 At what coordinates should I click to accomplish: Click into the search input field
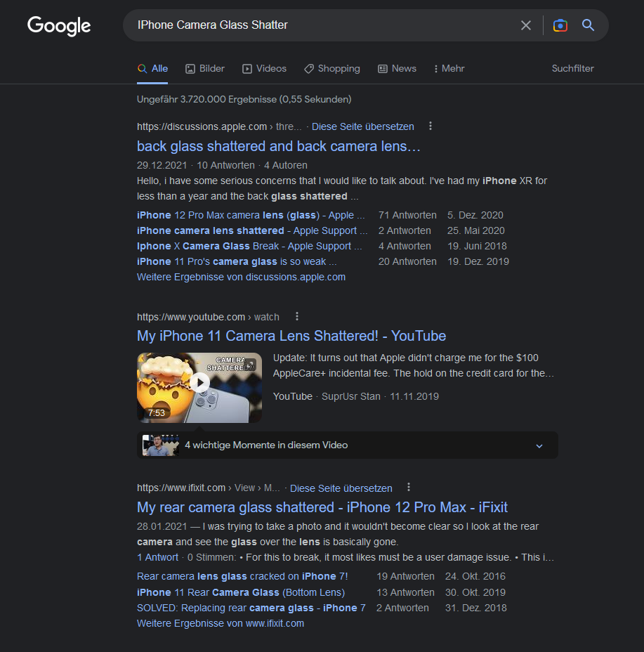(x=316, y=25)
